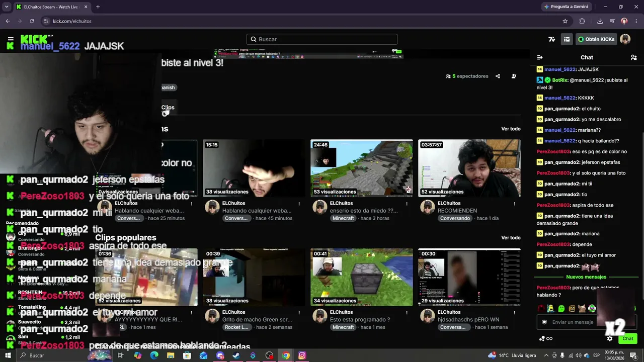The width and height of the screenshot is (644, 362).
Task: Select the Clips tab
Action: click(x=168, y=108)
